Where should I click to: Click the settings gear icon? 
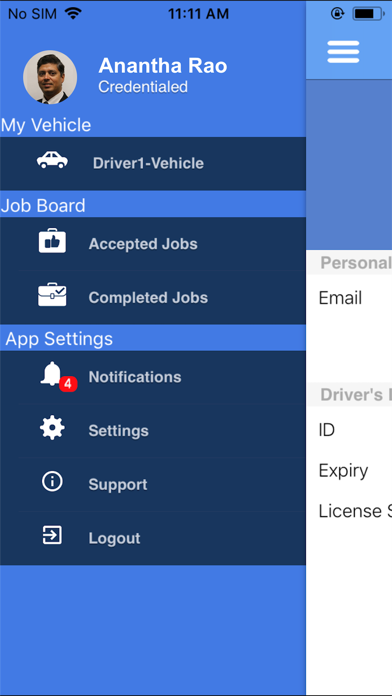point(52,428)
